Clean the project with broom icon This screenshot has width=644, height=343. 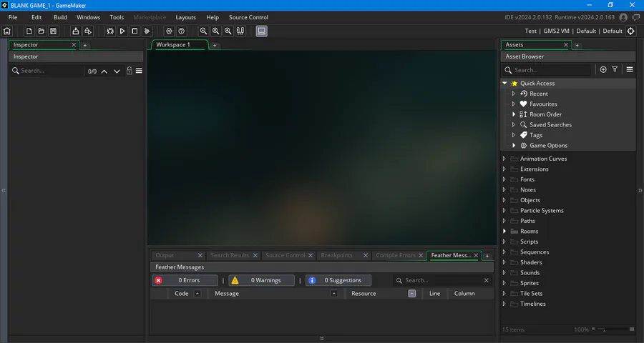pyautogui.click(x=147, y=31)
